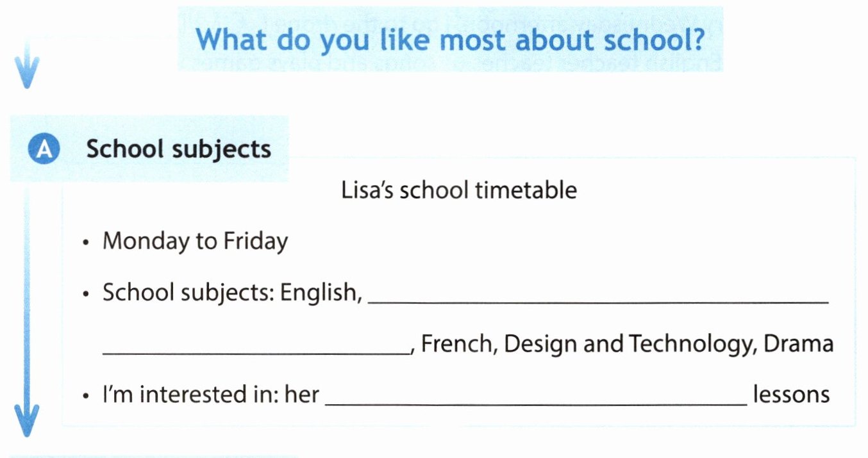Click the word "Drama"
Image resolution: width=868 pixels, height=458 pixels.
coord(799,344)
